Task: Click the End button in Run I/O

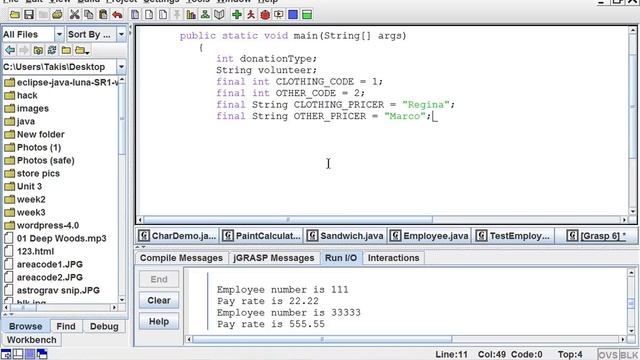Action: point(159,279)
